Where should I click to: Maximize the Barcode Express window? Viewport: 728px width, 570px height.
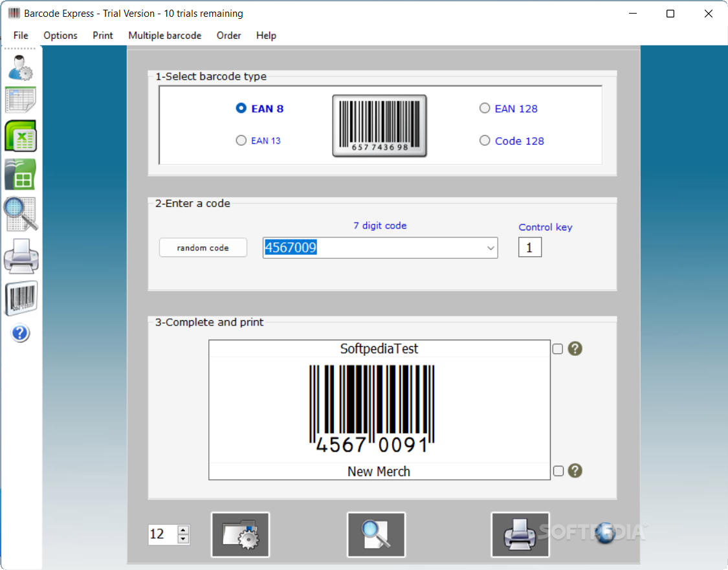point(670,14)
